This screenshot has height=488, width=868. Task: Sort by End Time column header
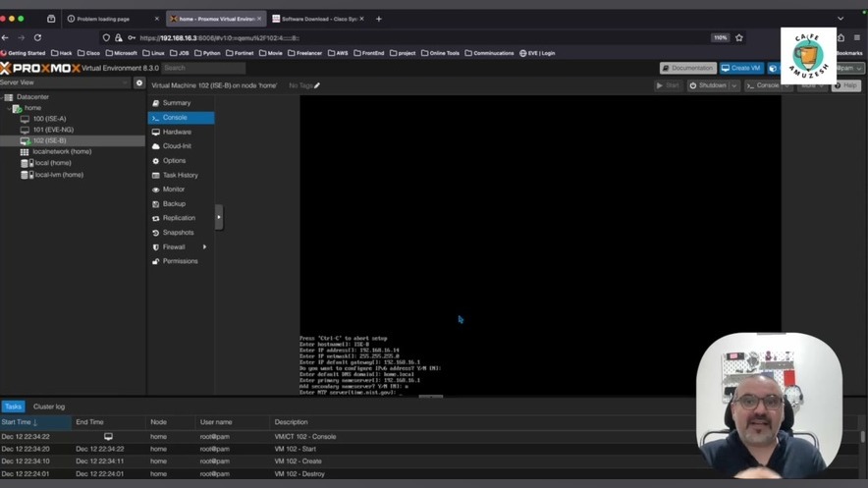coord(108,422)
